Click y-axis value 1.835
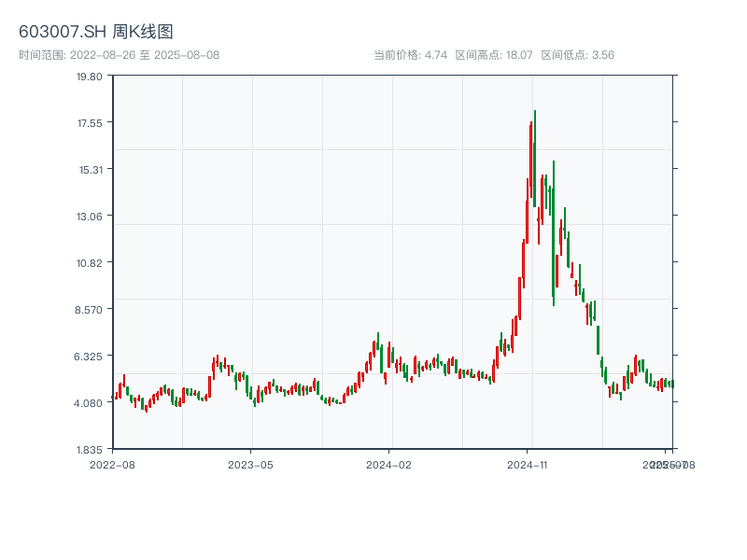This screenshot has width=747, height=560. [x=89, y=450]
